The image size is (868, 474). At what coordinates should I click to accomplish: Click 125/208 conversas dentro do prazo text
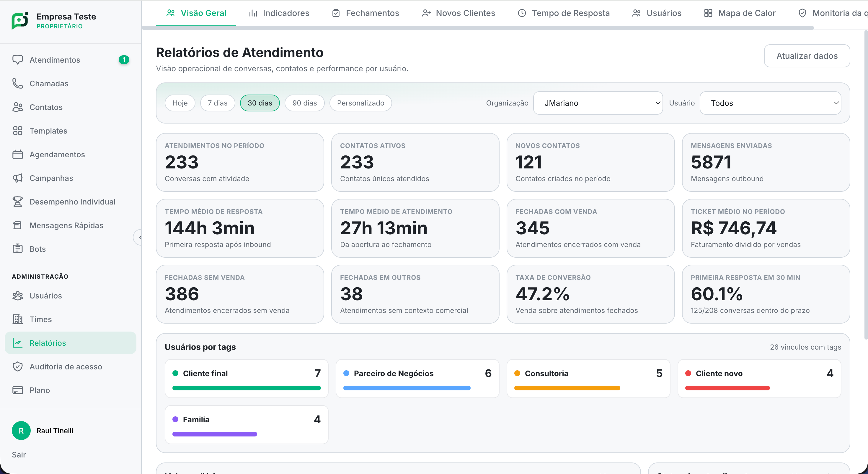coord(750,310)
